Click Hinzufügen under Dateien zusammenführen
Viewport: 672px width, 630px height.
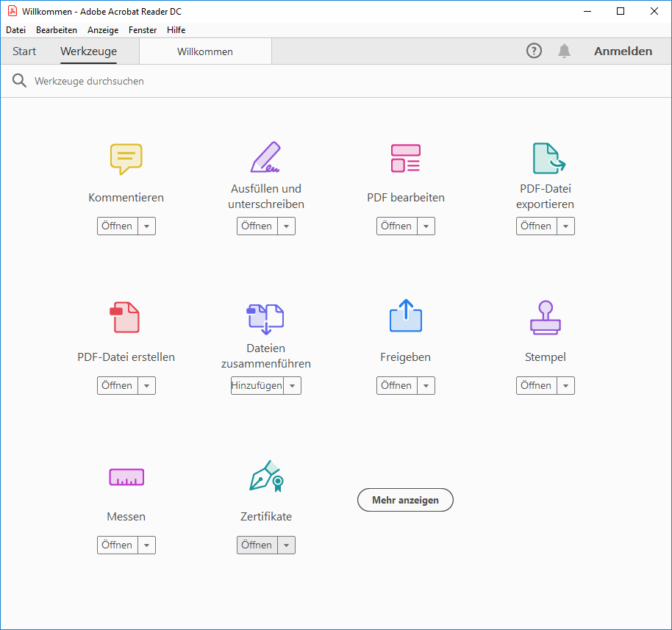point(257,385)
